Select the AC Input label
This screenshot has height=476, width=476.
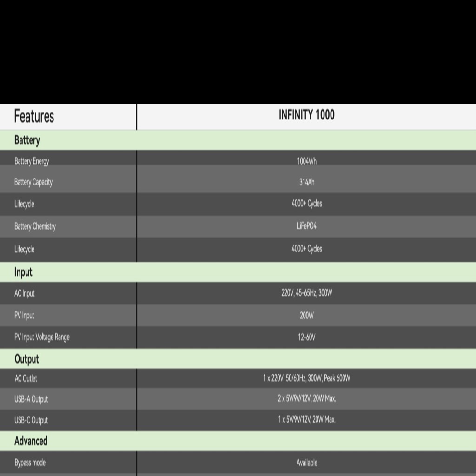24,294
